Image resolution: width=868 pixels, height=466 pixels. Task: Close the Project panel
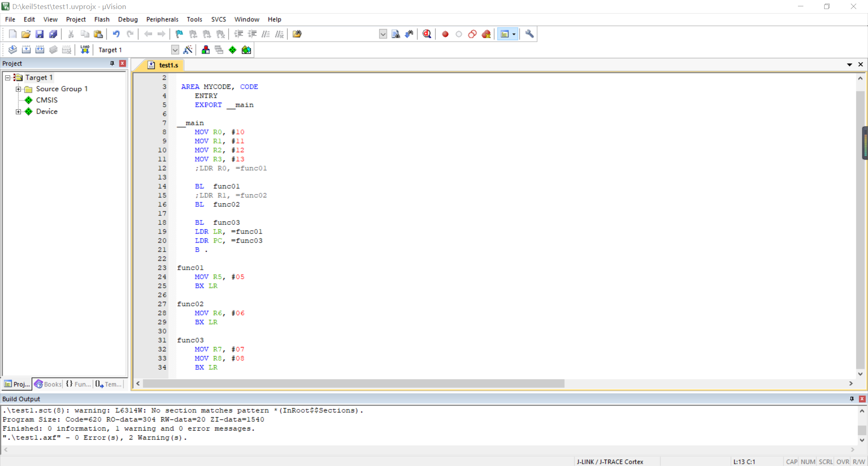[x=122, y=63]
